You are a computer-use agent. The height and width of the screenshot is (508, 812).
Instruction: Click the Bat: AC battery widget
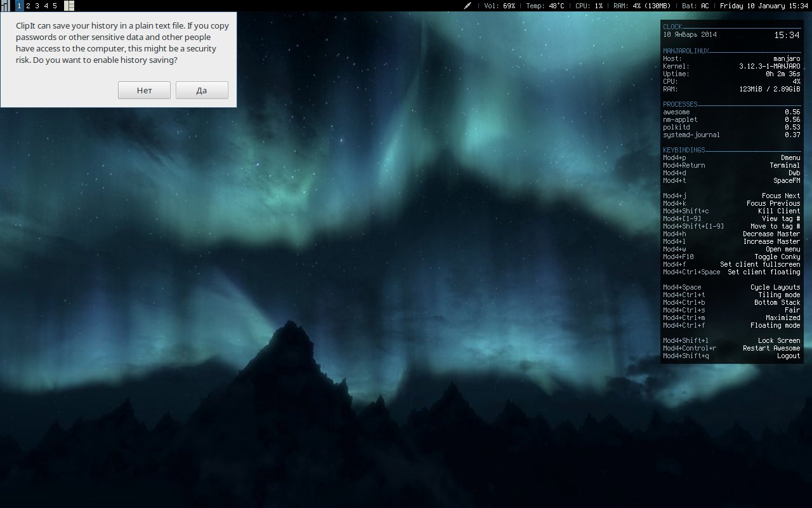(695, 6)
